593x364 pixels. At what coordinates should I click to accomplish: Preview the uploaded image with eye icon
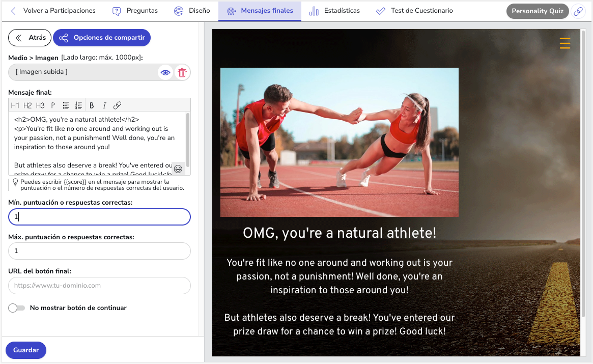point(165,73)
